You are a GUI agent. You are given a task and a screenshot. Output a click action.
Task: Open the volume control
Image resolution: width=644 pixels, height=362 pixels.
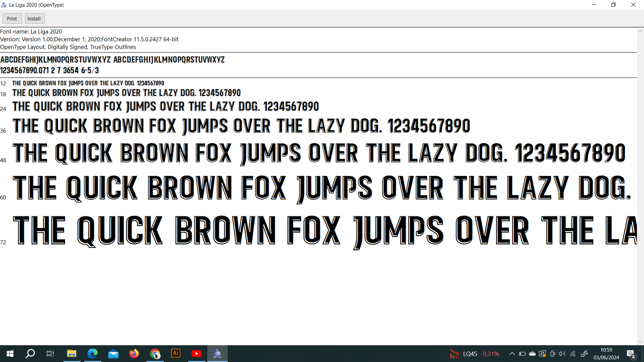coord(562,354)
